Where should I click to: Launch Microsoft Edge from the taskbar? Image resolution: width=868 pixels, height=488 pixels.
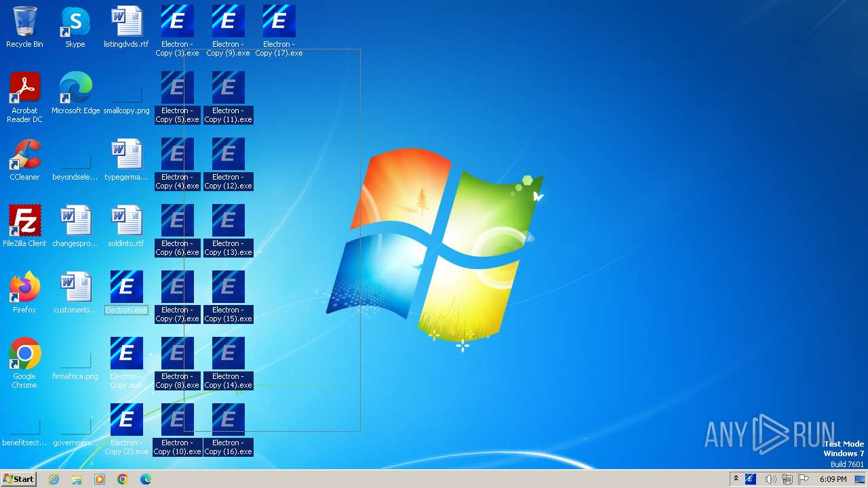click(146, 479)
